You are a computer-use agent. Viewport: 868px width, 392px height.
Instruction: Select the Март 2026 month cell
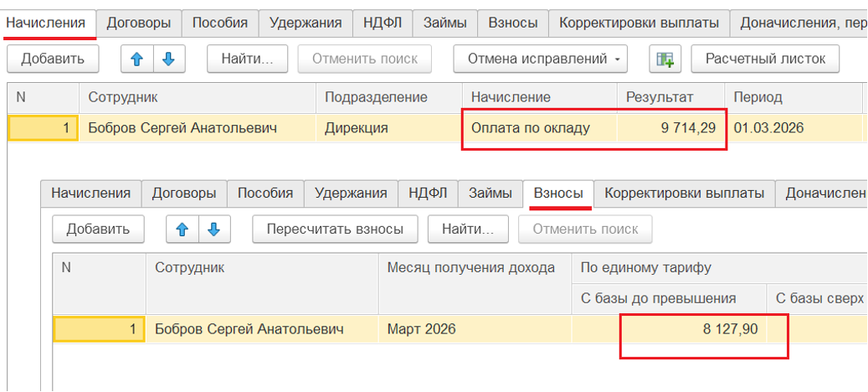[x=422, y=329]
